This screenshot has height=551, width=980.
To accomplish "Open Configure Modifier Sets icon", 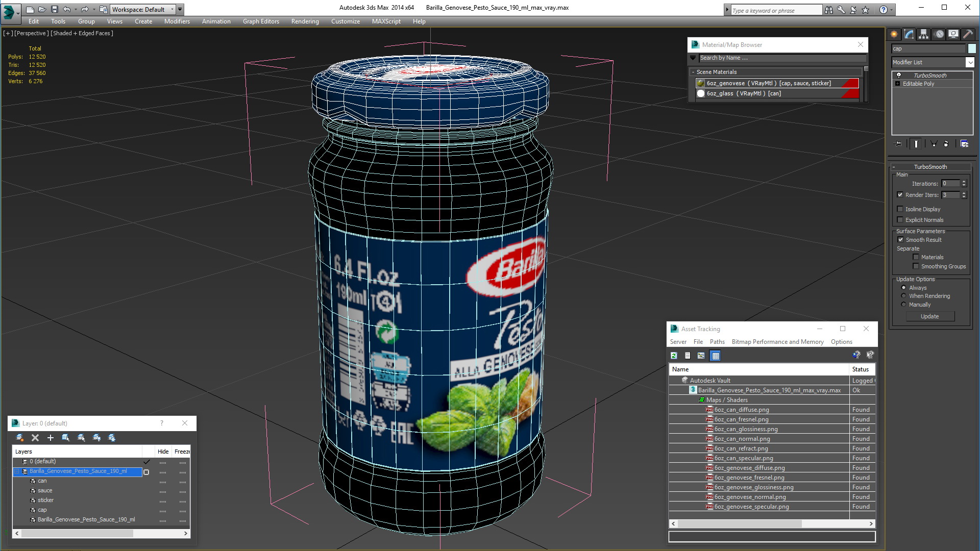I will pyautogui.click(x=964, y=144).
